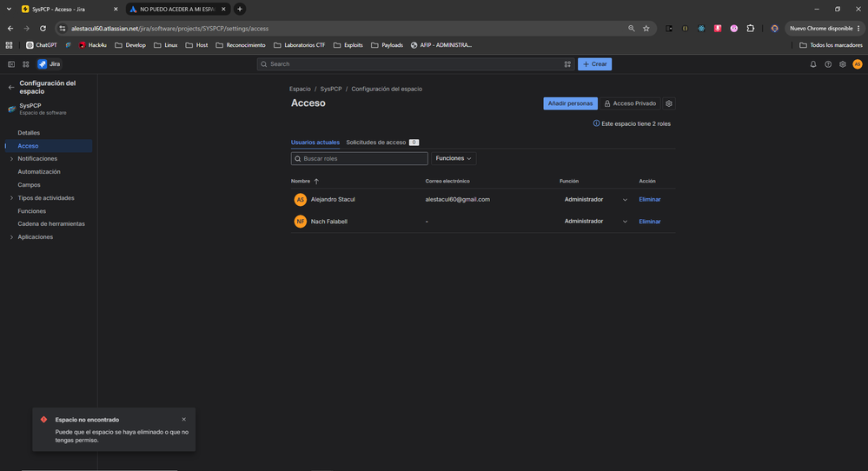
Task: Click SysPCP breadcrumb link
Action: pyautogui.click(x=330, y=89)
